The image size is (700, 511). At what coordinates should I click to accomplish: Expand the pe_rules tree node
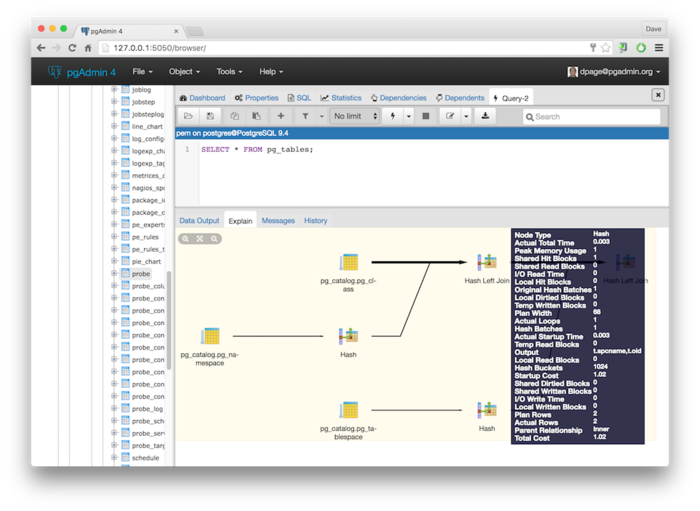[x=114, y=237]
